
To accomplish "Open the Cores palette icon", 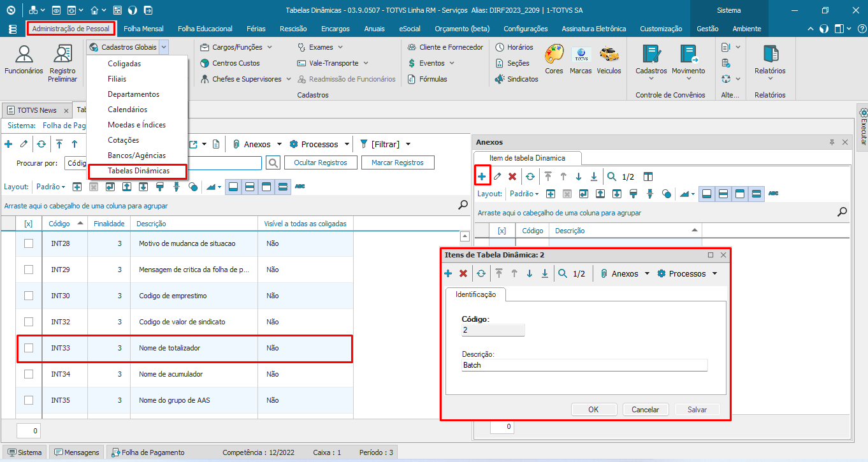I will [554, 60].
